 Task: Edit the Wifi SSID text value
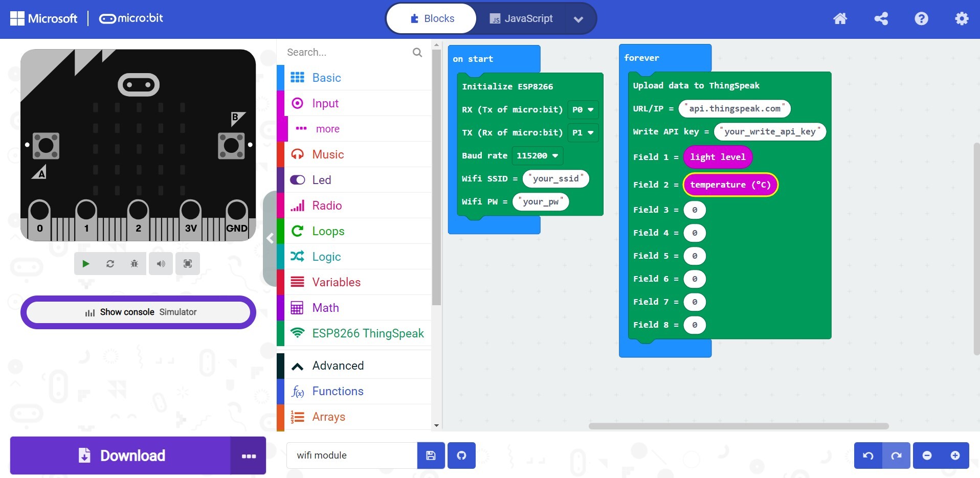coord(556,178)
